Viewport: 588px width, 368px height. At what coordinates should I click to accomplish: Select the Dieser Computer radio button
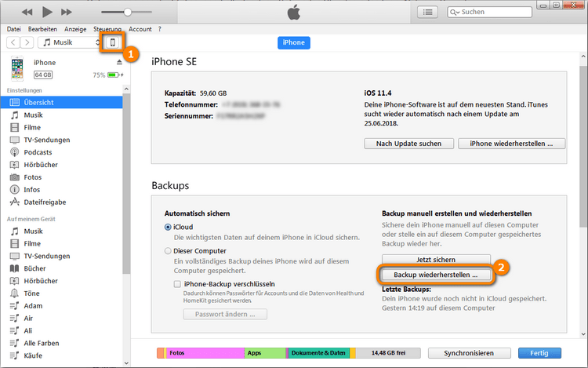tap(168, 251)
